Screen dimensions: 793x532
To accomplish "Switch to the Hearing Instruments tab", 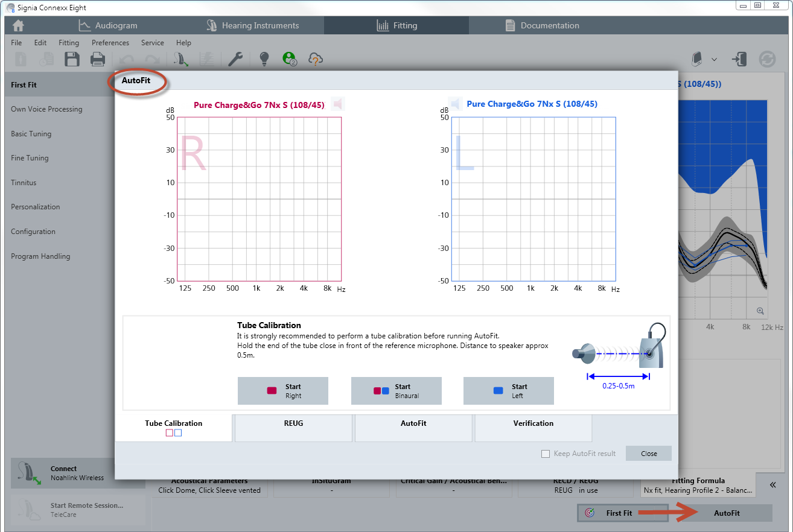I will [252, 25].
